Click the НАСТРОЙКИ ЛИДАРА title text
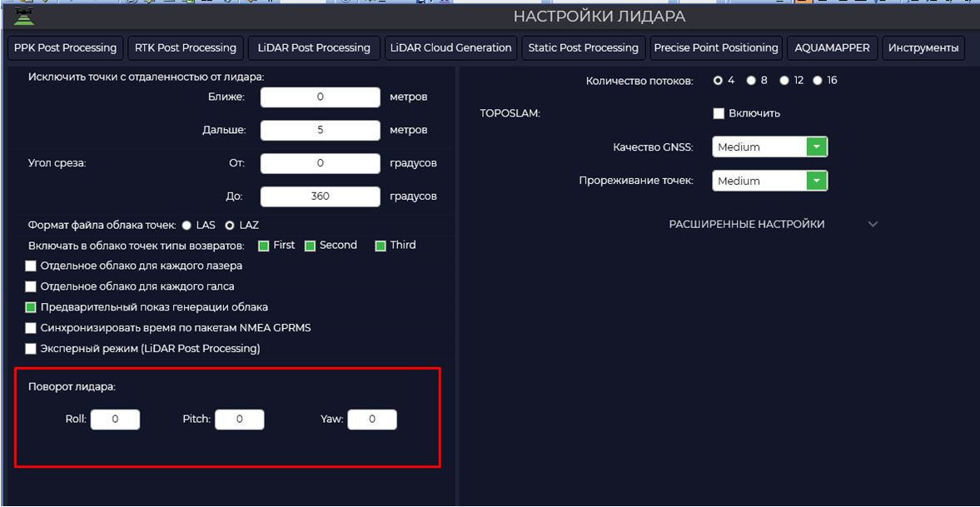980x507 pixels. click(x=599, y=17)
